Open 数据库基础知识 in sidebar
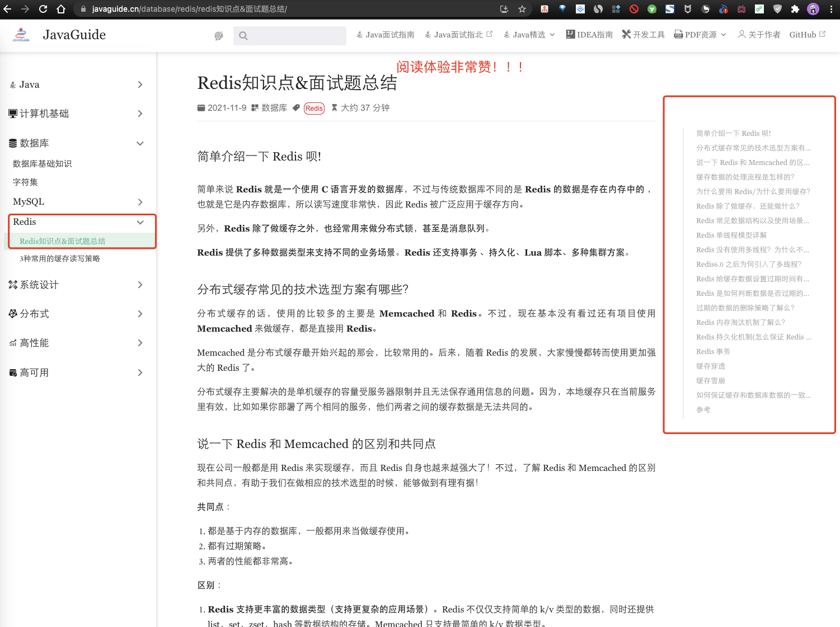This screenshot has height=627, width=840. (43, 164)
